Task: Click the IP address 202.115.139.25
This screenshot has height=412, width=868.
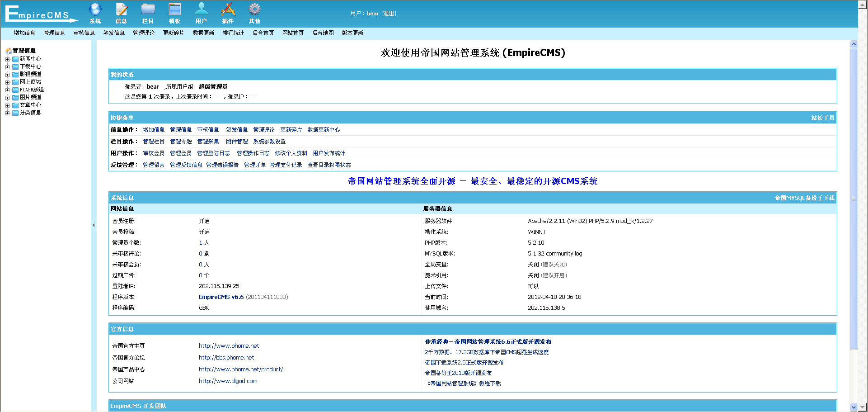Action: click(219, 286)
